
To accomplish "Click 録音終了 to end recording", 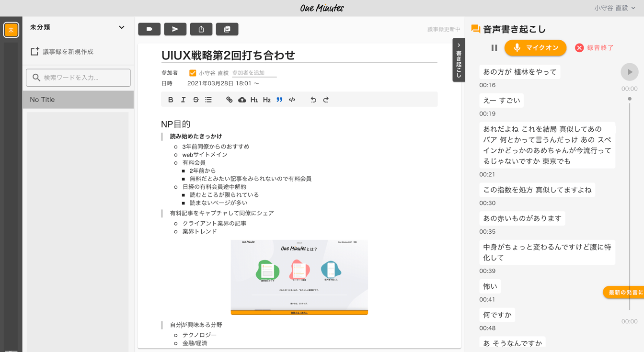I will (594, 48).
